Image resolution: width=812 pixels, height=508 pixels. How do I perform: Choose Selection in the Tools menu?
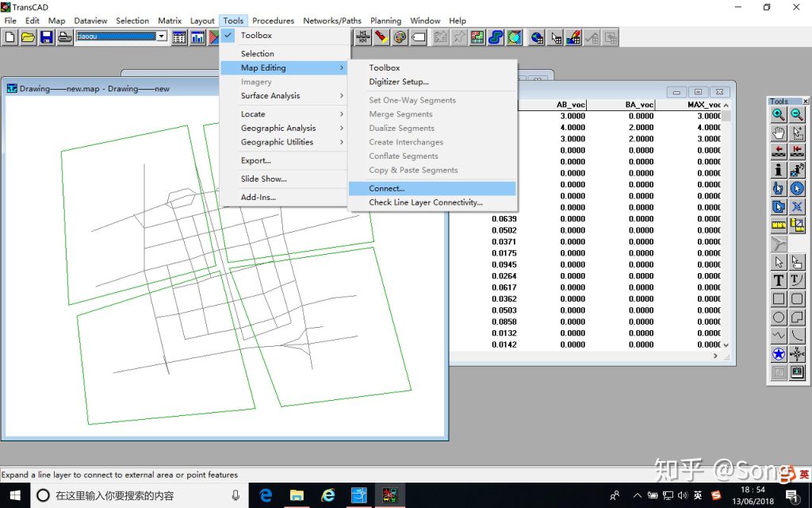[284, 53]
